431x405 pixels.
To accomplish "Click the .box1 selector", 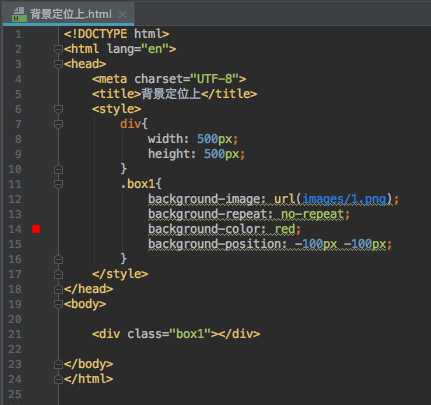I will coord(138,184).
